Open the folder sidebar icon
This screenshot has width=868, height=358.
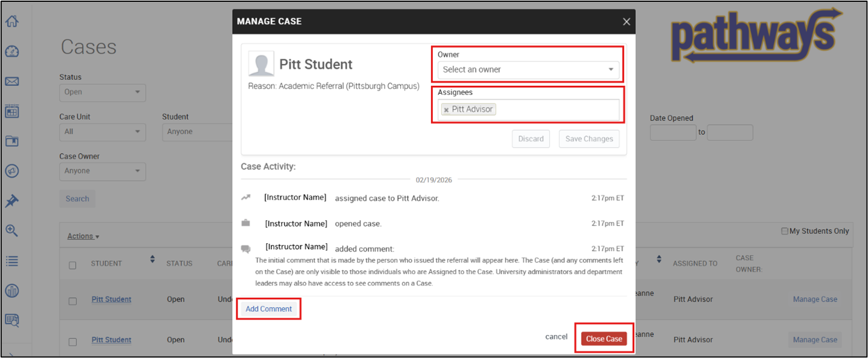(x=11, y=142)
